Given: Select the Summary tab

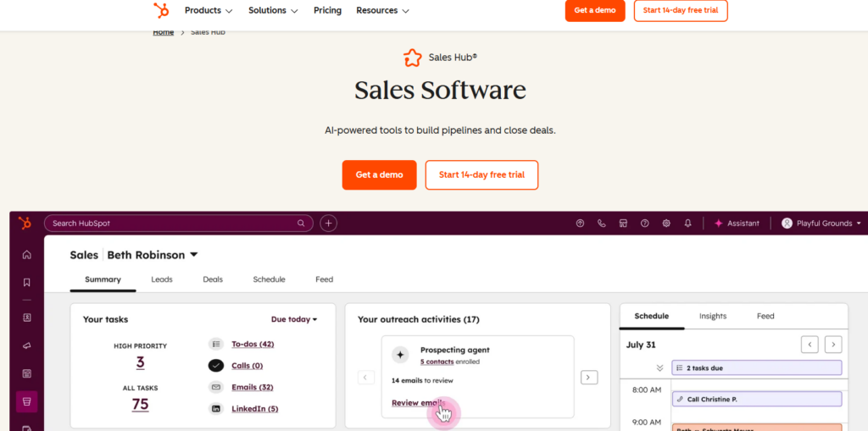Looking at the screenshot, I should click(x=103, y=280).
